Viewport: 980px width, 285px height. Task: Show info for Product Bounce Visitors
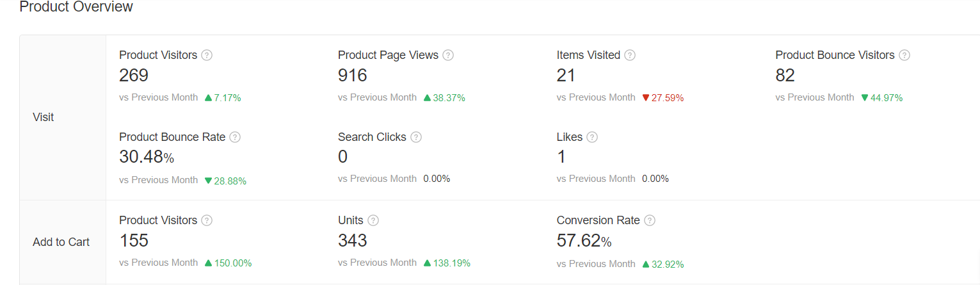coord(904,55)
